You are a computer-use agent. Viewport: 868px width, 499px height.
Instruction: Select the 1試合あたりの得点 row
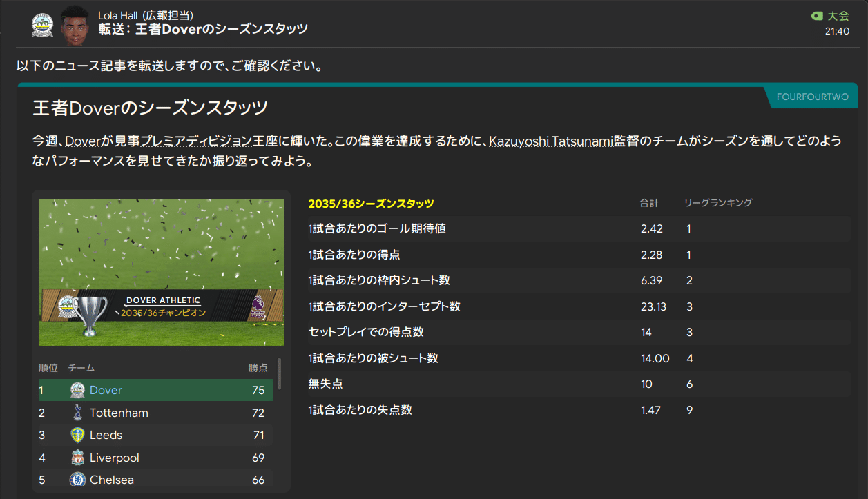click(x=579, y=255)
